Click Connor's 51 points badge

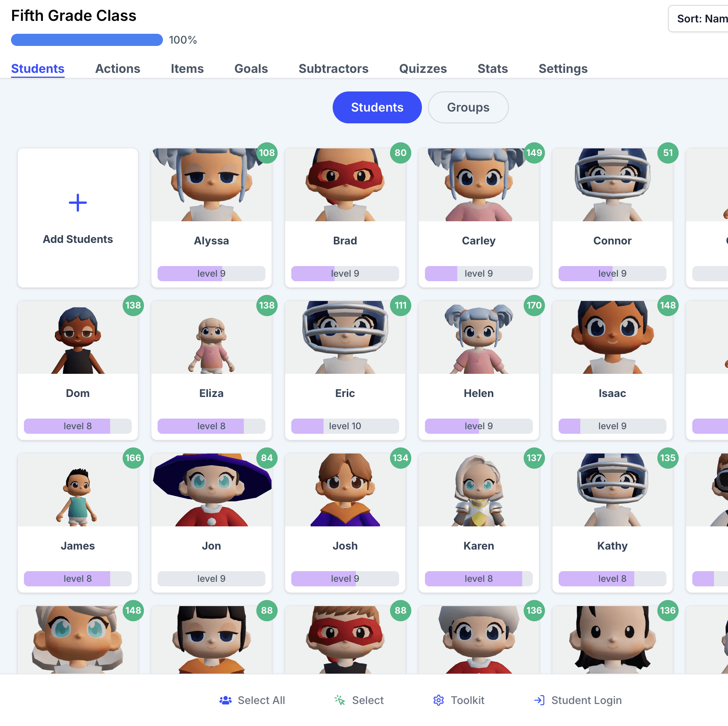click(x=668, y=153)
